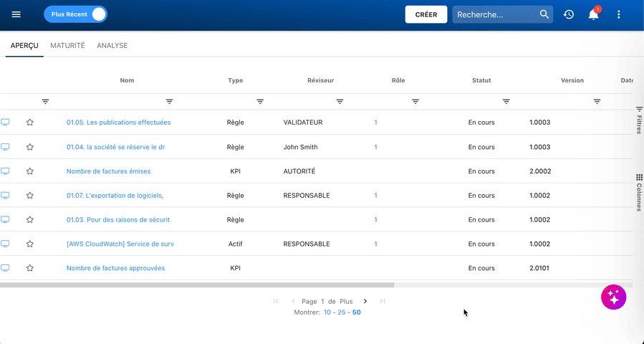Go to first page arrow

(276, 301)
